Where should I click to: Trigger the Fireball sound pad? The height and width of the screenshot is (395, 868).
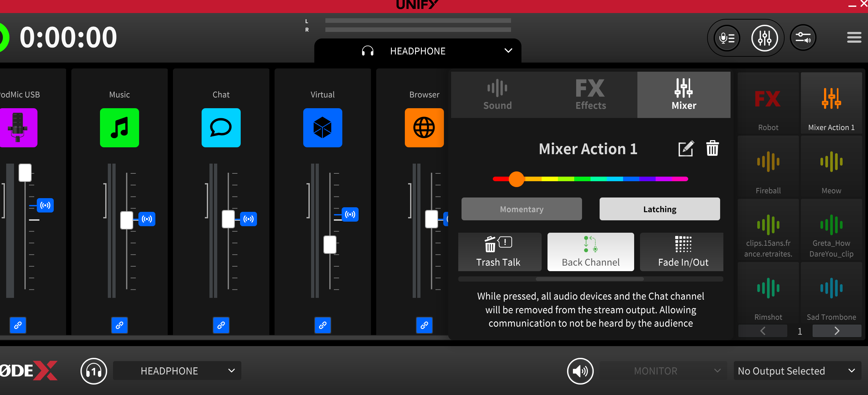pyautogui.click(x=768, y=167)
